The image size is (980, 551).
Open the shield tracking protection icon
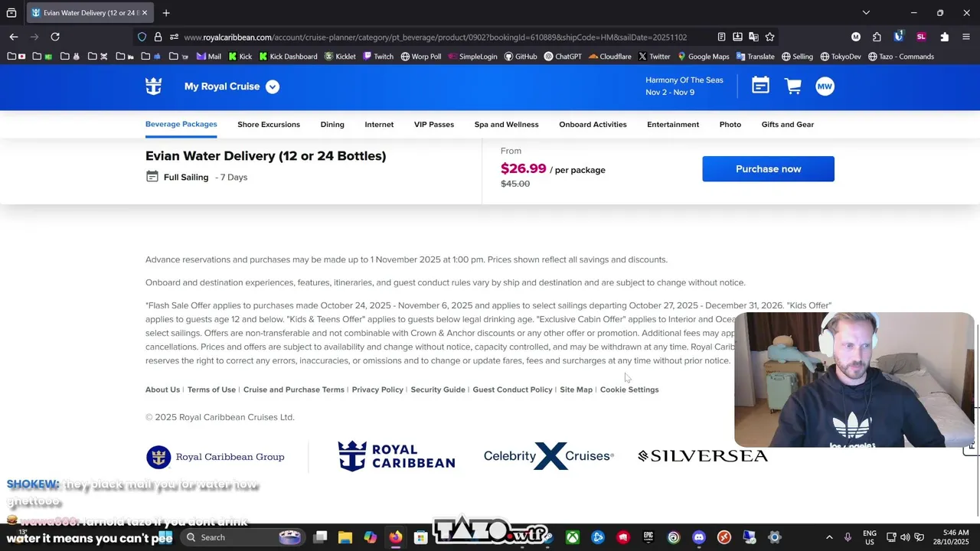pyautogui.click(x=142, y=37)
